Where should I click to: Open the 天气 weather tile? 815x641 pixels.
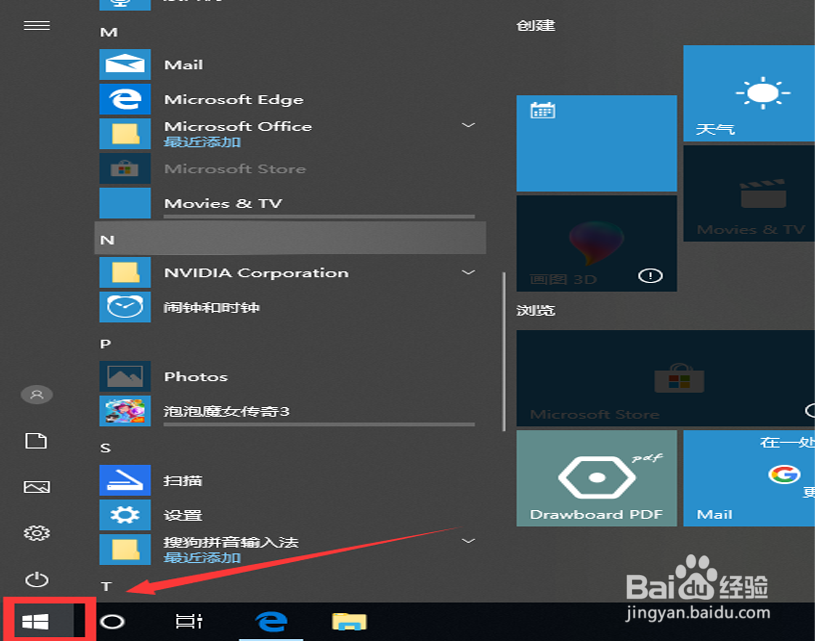749,93
